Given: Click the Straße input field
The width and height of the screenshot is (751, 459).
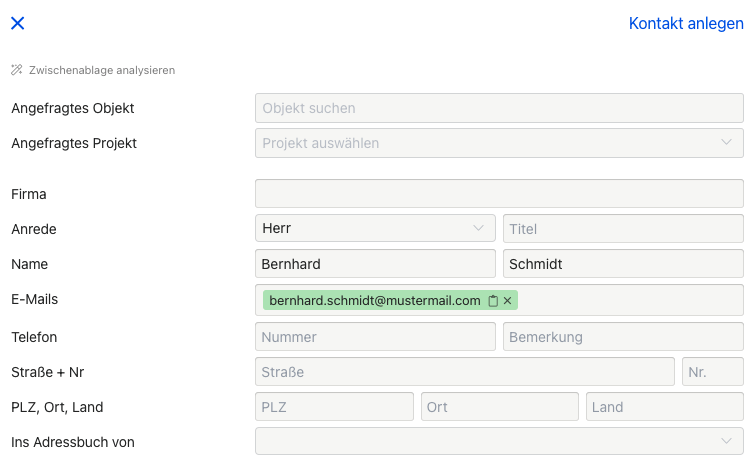Looking at the screenshot, I should click(465, 371).
